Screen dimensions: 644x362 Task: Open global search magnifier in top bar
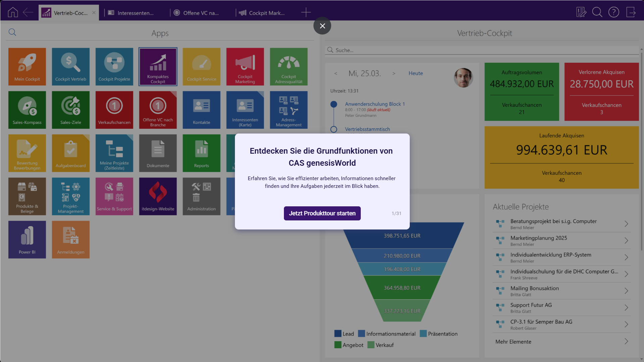pyautogui.click(x=597, y=12)
